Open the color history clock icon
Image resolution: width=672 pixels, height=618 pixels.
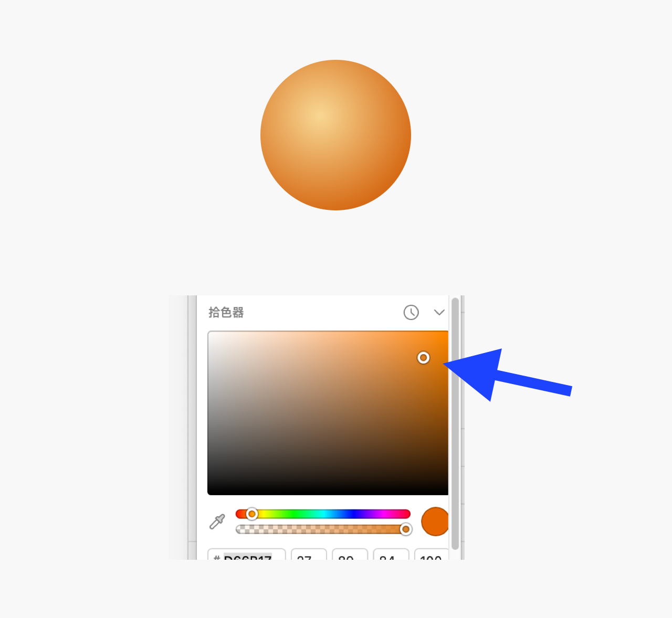point(411,312)
